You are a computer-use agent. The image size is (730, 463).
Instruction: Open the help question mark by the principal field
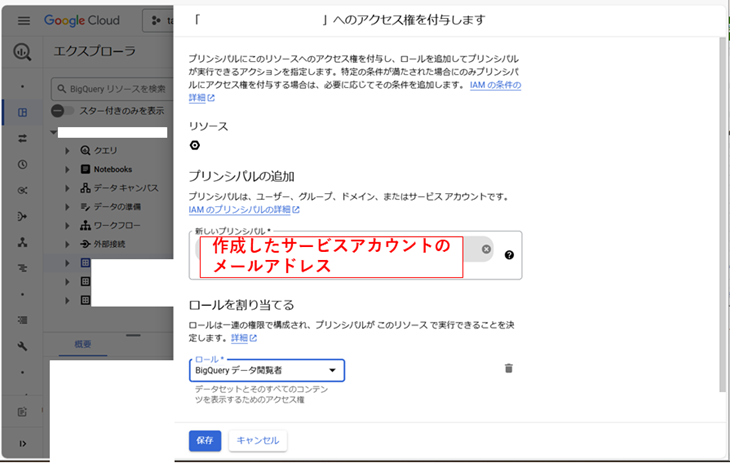[509, 255]
